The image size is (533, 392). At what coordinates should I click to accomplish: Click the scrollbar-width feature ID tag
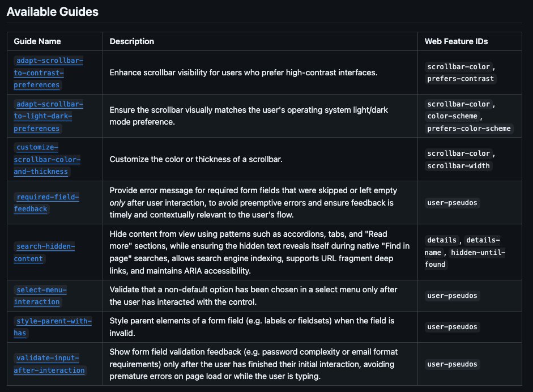[458, 165]
